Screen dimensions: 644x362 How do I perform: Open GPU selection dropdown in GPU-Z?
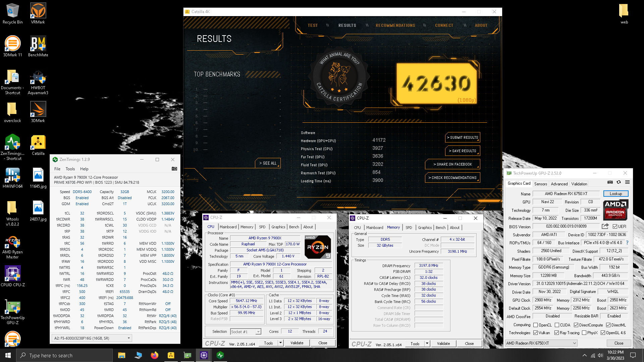[x=541, y=343]
